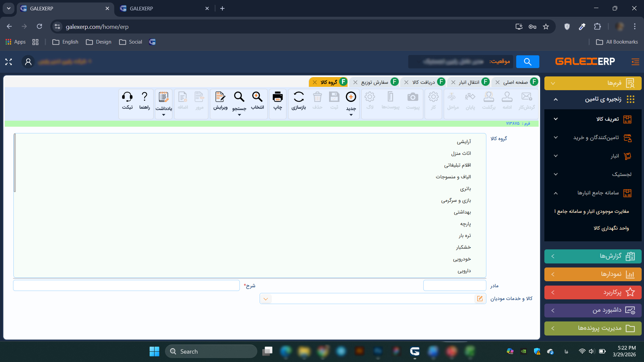Open the Windows Start button

point(154,351)
